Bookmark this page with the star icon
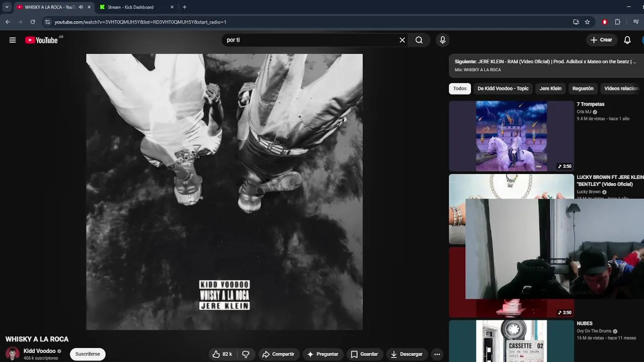Viewport: 644px width, 362px height. (587, 22)
